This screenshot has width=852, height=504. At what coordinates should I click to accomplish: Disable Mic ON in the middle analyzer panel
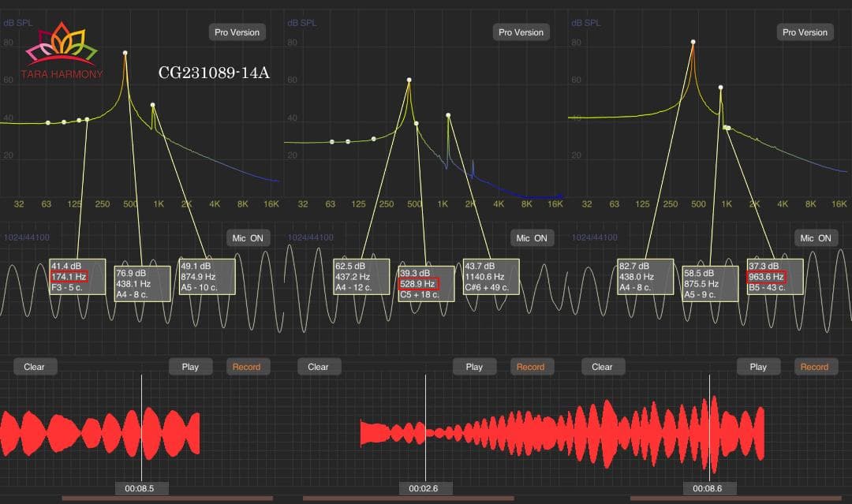click(531, 238)
